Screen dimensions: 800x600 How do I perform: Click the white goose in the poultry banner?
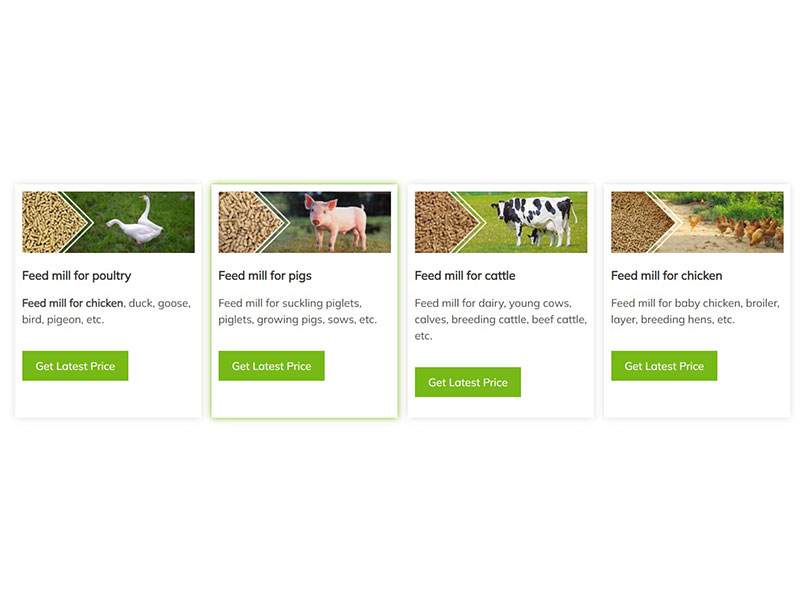pos(135,224)
